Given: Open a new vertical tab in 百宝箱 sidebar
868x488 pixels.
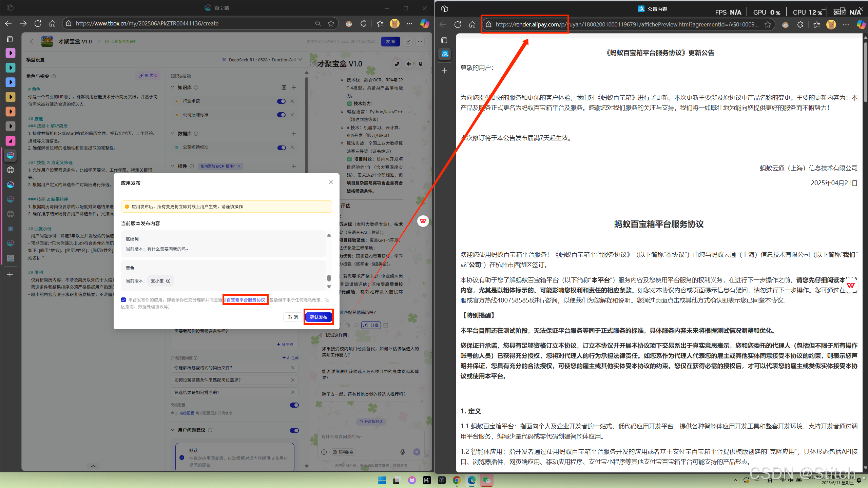Looking at the screenshot, I should coord(10,275).
